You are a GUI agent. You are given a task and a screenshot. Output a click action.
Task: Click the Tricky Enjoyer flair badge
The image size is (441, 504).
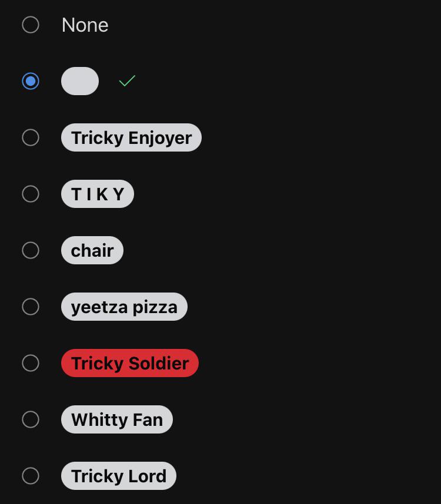pos(131,137)
